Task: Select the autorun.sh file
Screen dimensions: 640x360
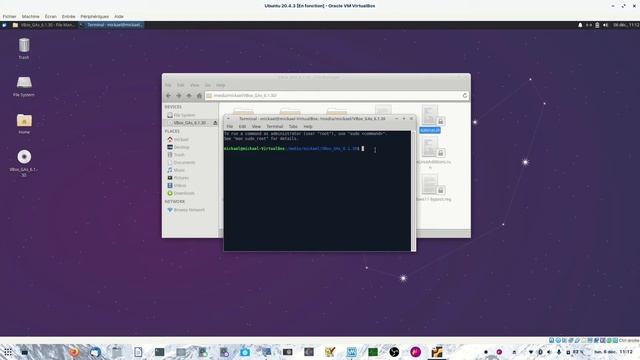Action: 430,120
